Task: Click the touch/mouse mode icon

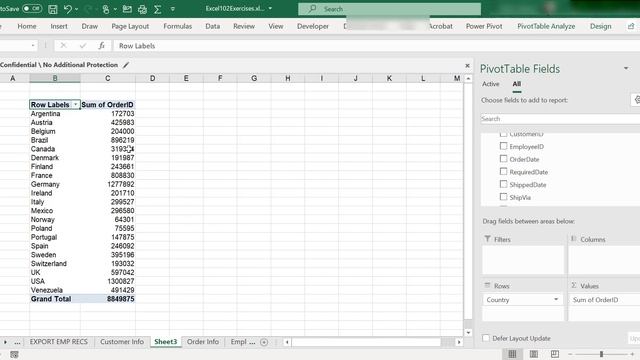Action: [x=106, y=9]
